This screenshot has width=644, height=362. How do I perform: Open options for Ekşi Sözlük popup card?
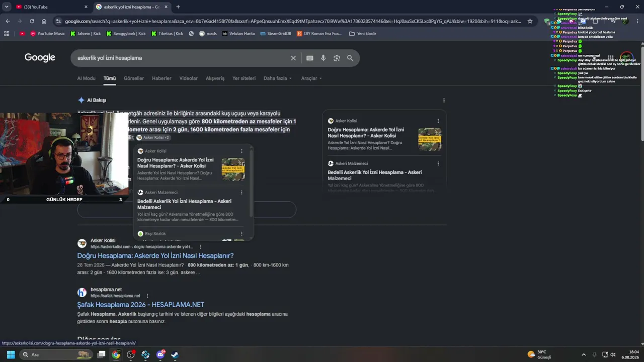click(x=242, y=233)
